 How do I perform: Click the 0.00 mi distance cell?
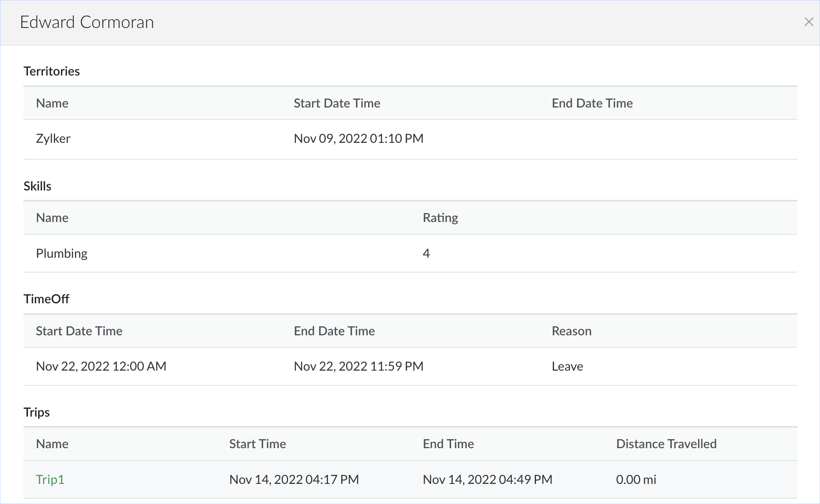[x=636, y=479]
